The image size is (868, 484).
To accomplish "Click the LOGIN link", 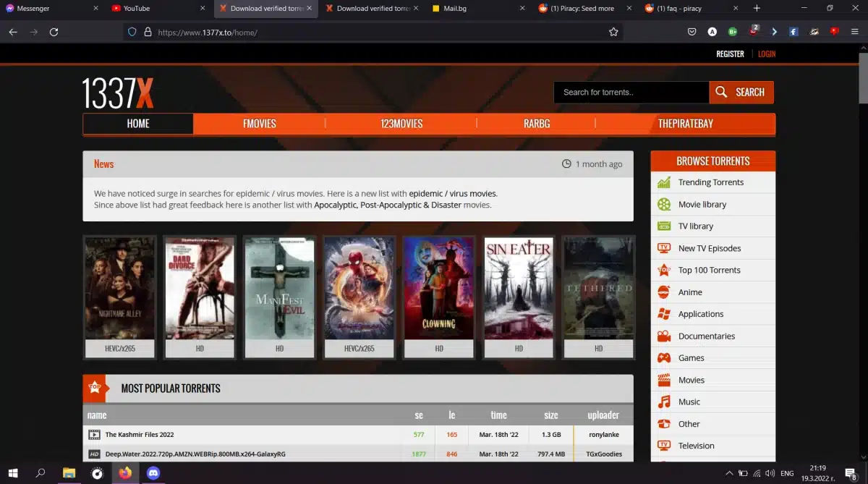I will coord(767,54).
